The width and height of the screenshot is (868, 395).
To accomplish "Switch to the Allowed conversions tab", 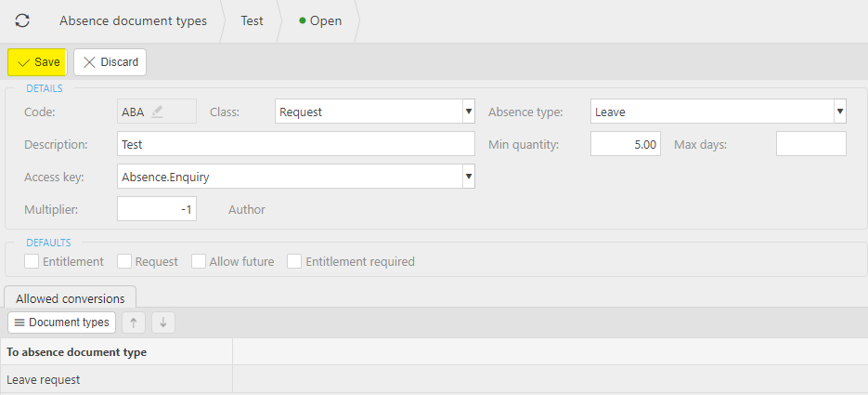I will (71, 298).
